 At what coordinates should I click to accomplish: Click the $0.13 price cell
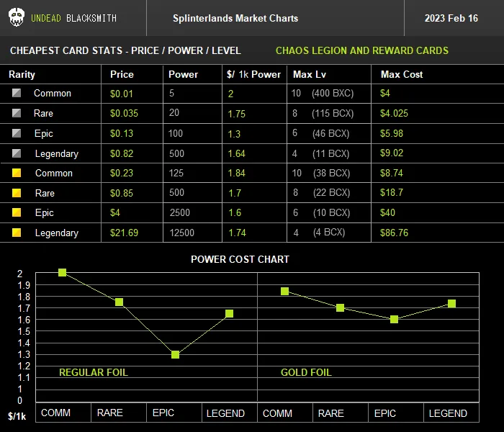click(x=121, y=133)
